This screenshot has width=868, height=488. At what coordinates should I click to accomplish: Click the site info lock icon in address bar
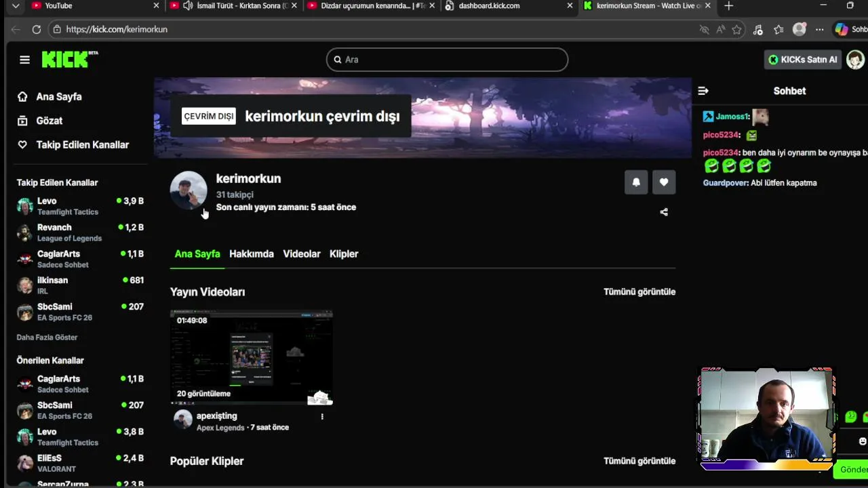click(57, 29)
